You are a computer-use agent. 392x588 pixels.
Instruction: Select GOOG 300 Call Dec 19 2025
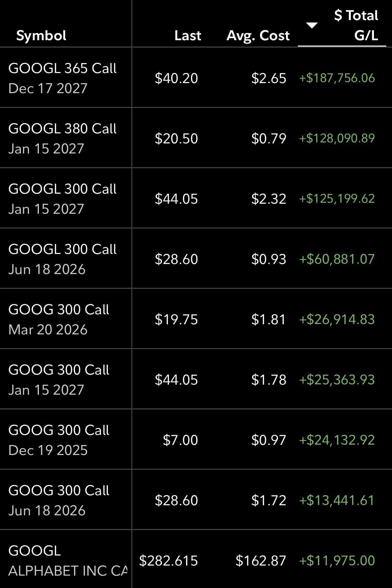(59, 440)
